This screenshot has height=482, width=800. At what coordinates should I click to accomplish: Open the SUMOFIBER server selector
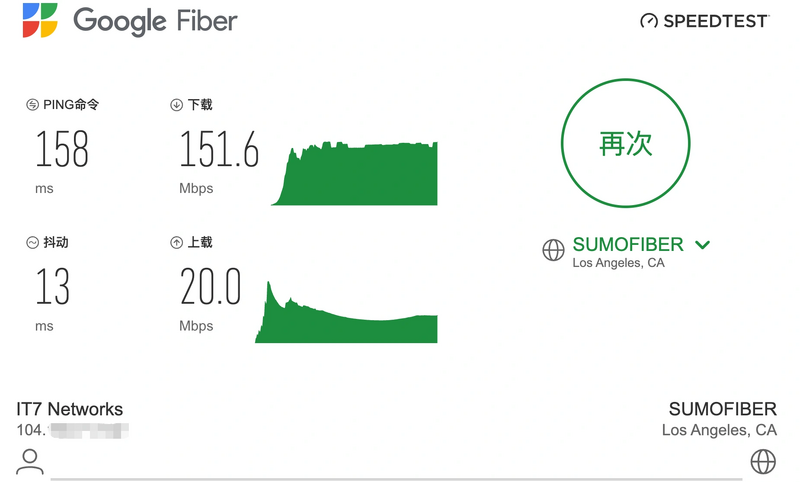(x=628, y=244)
